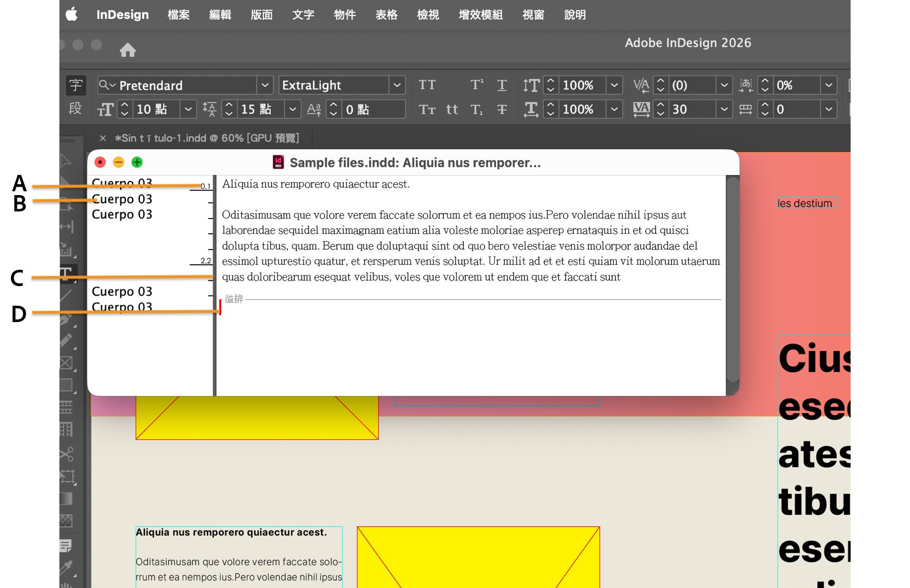910x588 pixels.
Task: Open the 表格 menu
Action: pyautogui.click(x=386, y=15)
